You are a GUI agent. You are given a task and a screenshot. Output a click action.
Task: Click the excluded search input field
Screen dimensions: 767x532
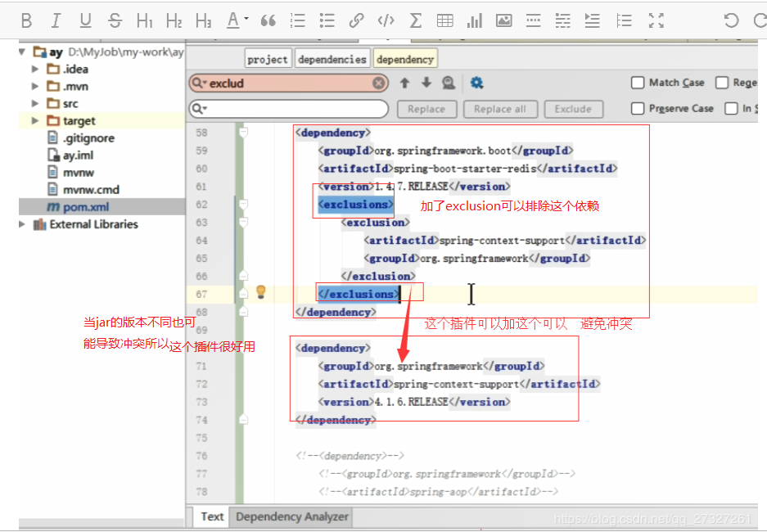289,83
